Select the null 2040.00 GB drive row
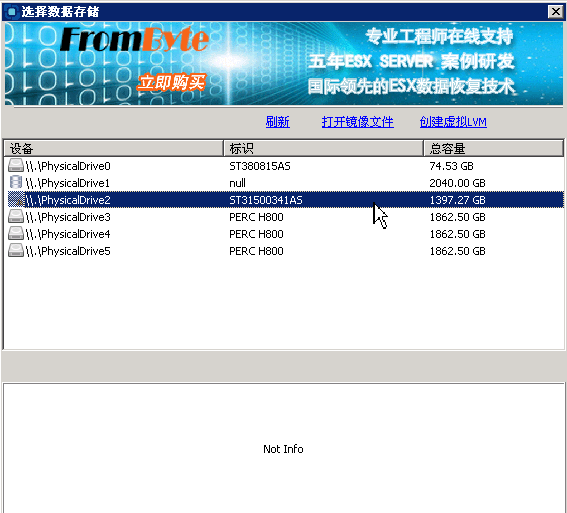This screenshot has height=513, width=567. 284,183
